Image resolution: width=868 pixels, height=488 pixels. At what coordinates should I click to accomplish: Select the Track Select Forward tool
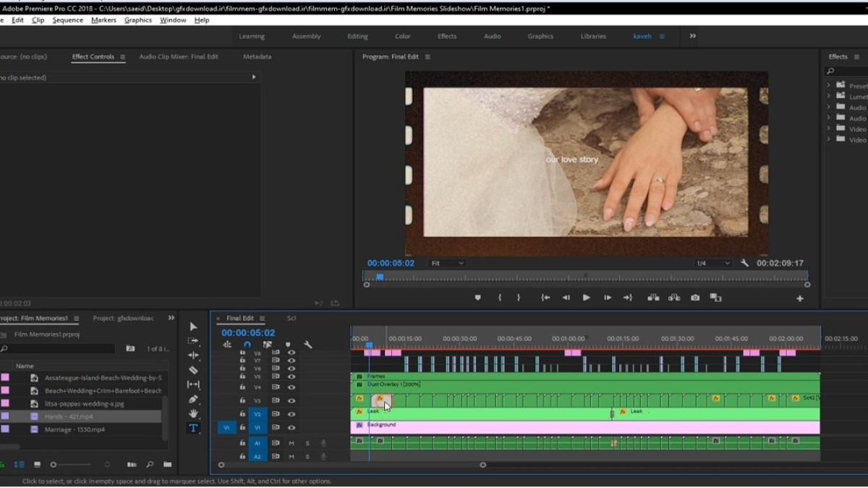point(193,341)
